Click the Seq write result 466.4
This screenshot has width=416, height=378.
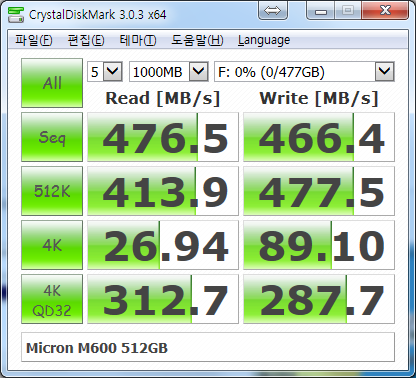tap(319, 137)
